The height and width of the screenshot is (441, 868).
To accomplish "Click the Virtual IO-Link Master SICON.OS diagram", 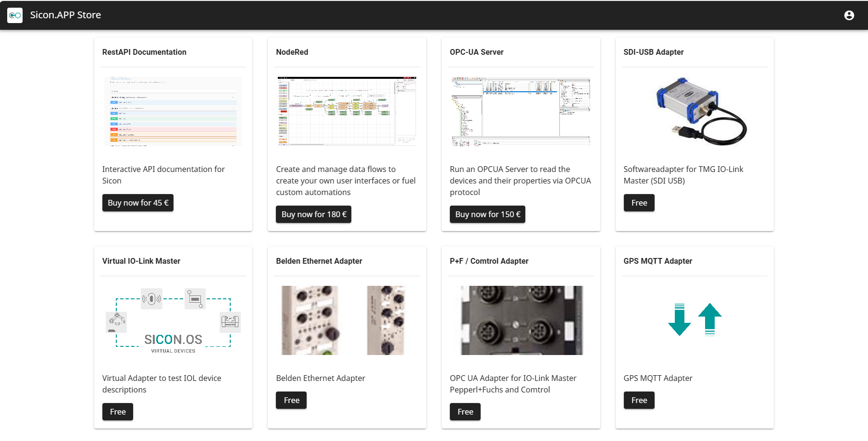I will pyautogui.click(x=173, y=320).
